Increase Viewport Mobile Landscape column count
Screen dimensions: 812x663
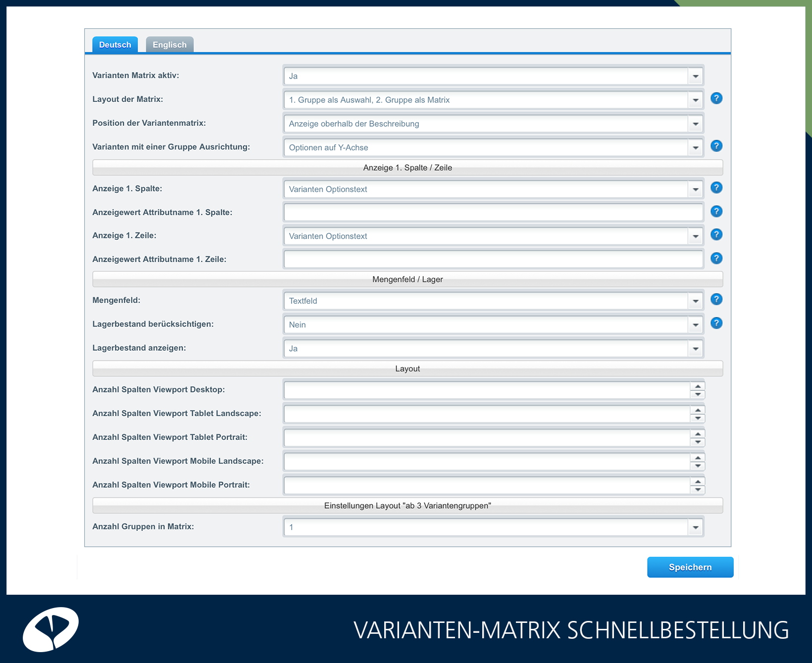pyautogui.click(x=698, y=458)
